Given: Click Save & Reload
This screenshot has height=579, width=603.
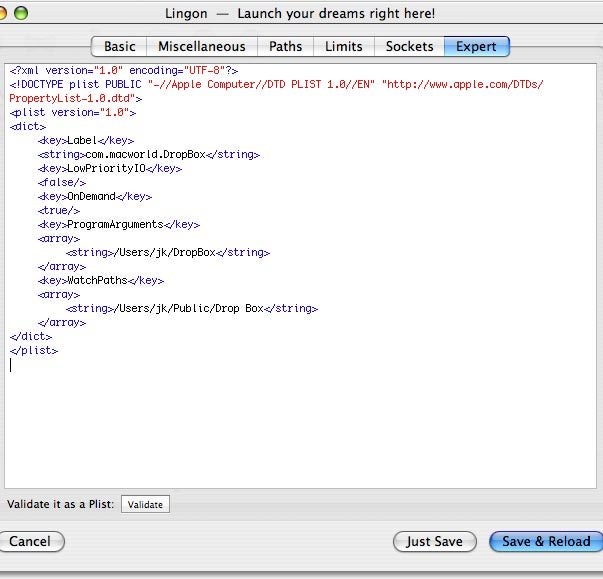Looking at the screenshot, I should (546, 541).
